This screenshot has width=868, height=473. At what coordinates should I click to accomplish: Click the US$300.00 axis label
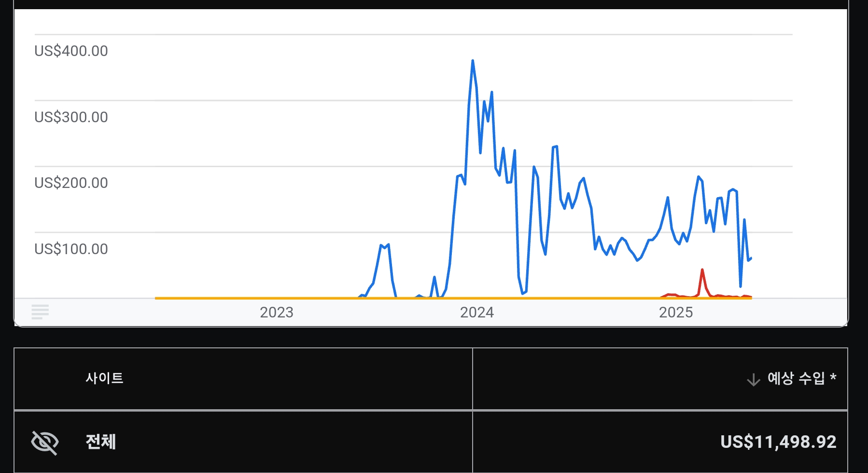(x=71, y=117)
